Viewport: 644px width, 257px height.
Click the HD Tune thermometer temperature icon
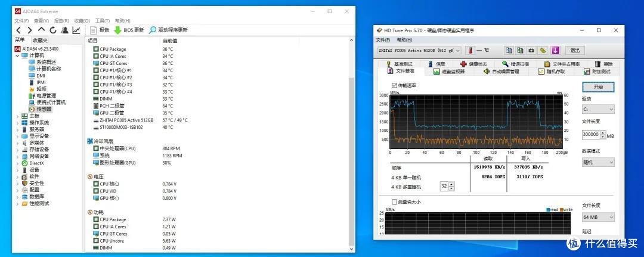click(x=470, y=50)
